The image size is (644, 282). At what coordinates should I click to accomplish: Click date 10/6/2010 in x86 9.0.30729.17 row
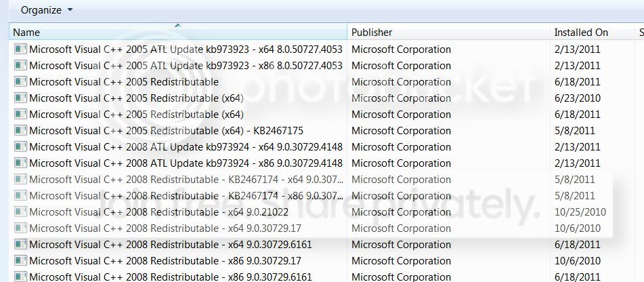(x=578, y=261)
